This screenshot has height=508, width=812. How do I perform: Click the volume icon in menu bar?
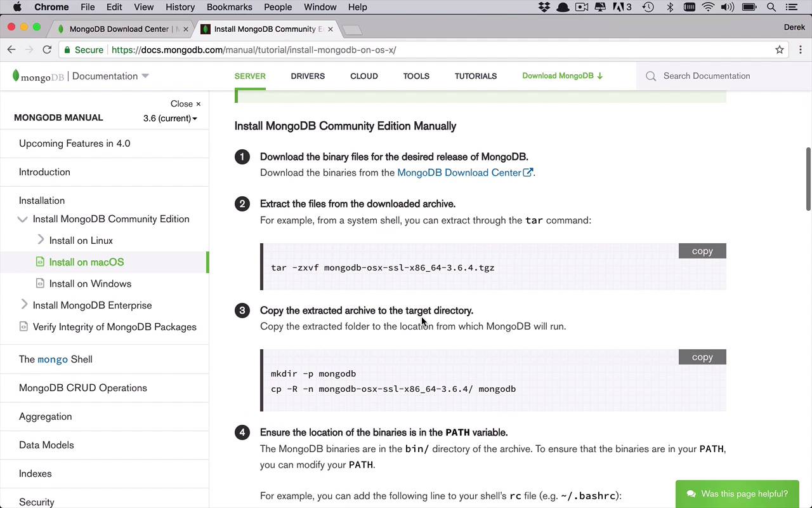(x=728, y=7)
